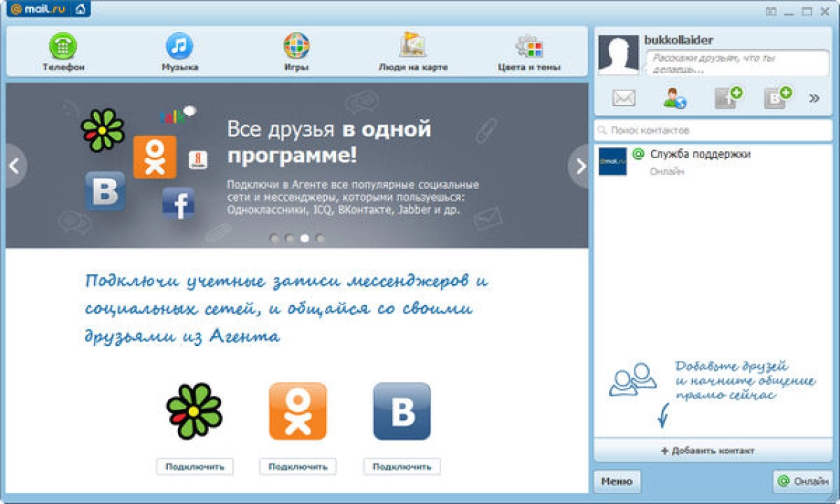Click the large ICQ logo below banner
Image resolution: width=840 pixels, height=504 pixels.
(x=194, y=411)
